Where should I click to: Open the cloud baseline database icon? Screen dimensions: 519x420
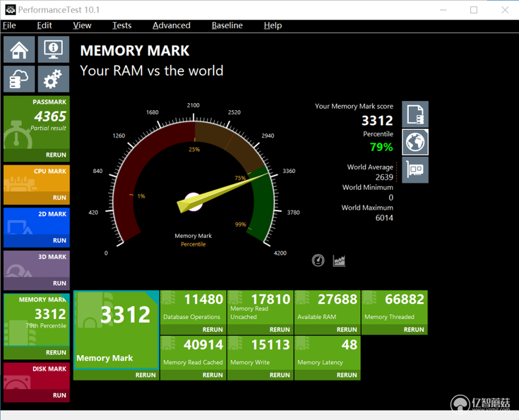(x=19, y=78)
